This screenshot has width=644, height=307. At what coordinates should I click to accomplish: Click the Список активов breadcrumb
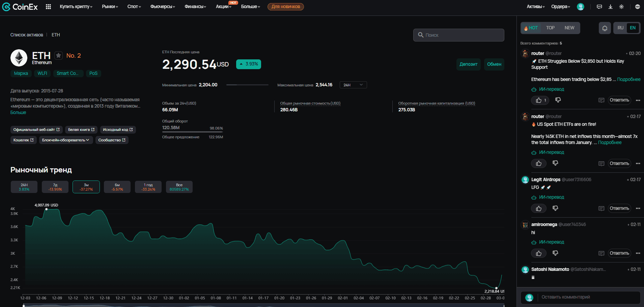pos(27,35)
